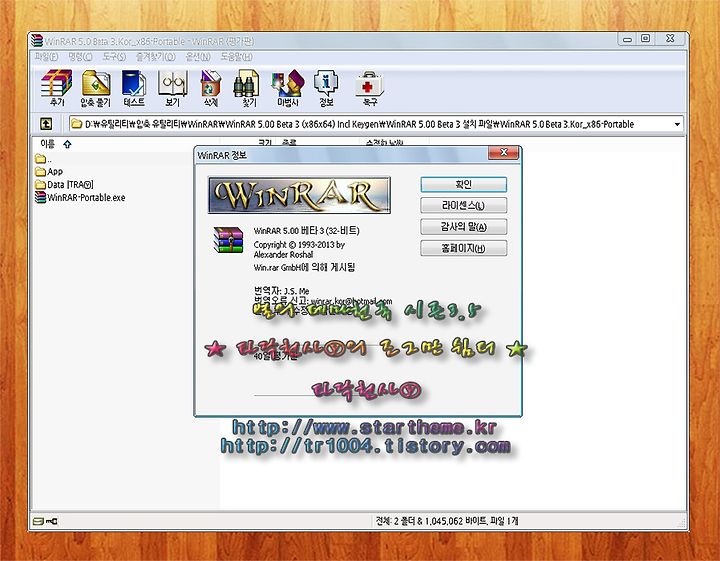
Task: Select the 'Data [TRA]' folder name
Action: click(70, 185)
